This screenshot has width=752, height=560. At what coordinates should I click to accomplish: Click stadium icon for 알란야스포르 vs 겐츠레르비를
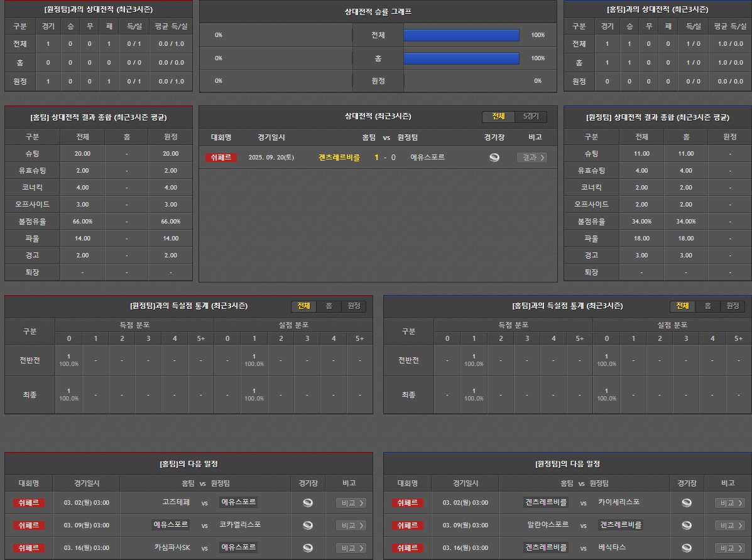pyautogui.click(x=687, y=525)
